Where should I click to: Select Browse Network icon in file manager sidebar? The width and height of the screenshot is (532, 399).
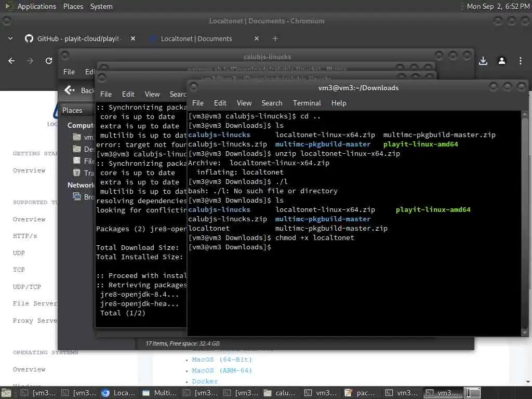tap(77, 196)
